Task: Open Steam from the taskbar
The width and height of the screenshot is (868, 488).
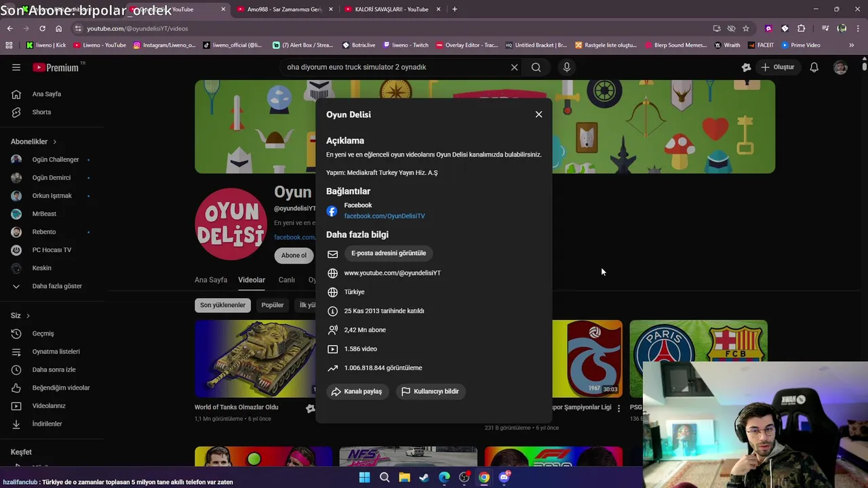Action: click(x=425, y=478)
